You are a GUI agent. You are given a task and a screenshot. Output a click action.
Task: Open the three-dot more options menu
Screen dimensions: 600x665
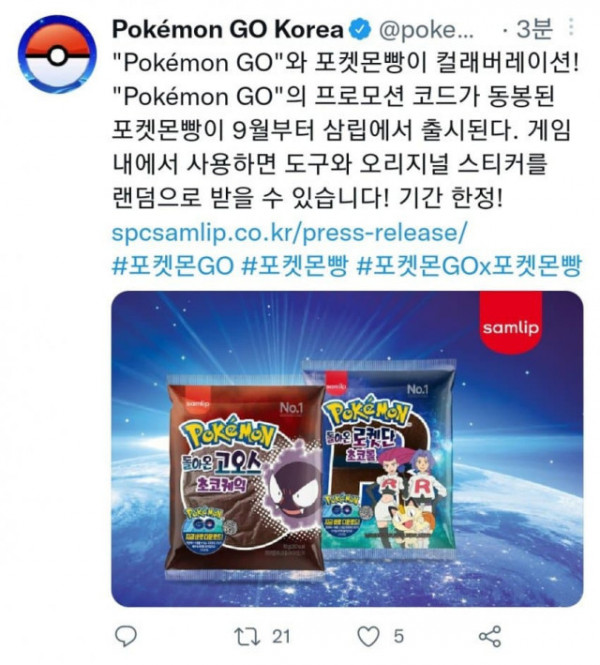coord(571,27)
